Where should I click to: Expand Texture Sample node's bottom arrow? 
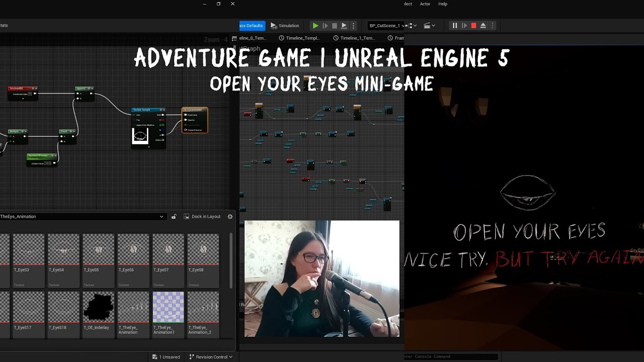pos(148,146)
